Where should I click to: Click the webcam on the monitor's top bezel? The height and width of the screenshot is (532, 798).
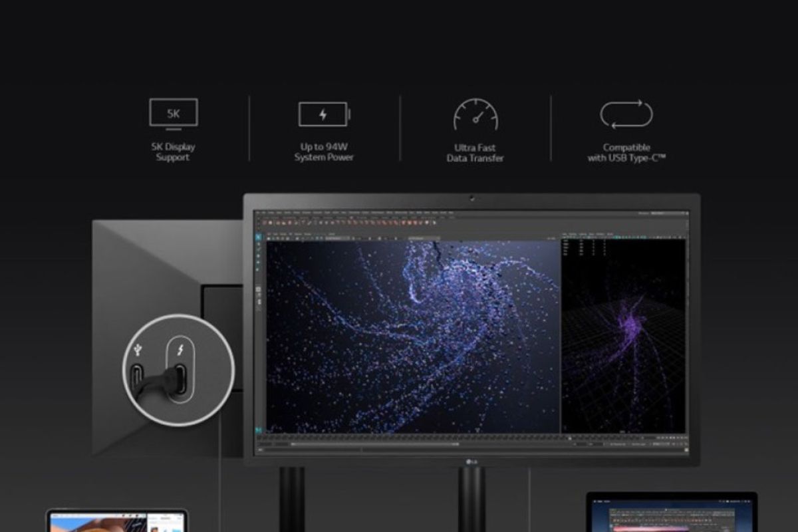click(x=471, y=198)
